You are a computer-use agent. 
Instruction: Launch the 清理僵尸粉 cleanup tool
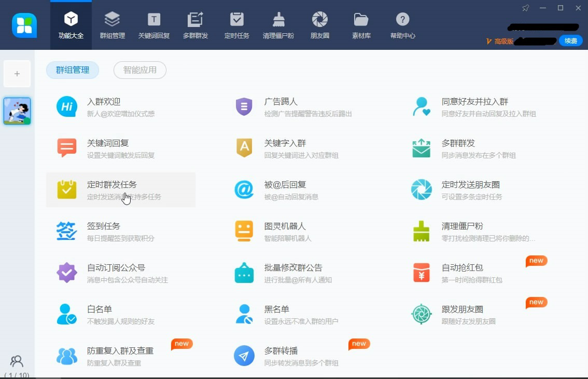[278, 24]
